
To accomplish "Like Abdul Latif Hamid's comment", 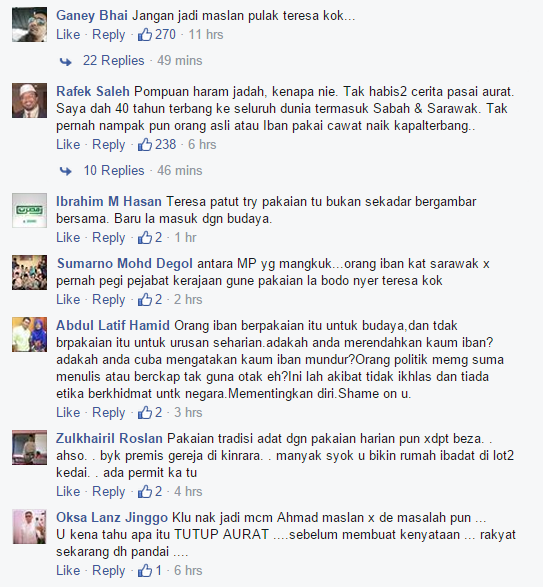I will click(68, 413).
